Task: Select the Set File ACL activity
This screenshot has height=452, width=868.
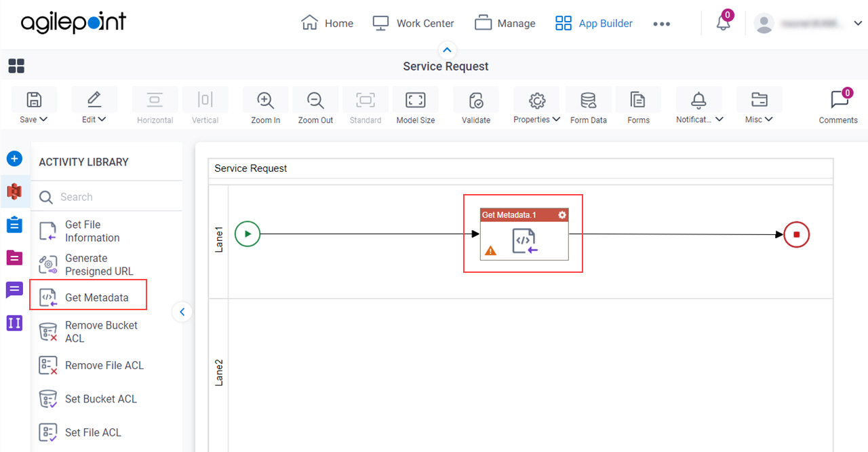Action: (81, 432)
